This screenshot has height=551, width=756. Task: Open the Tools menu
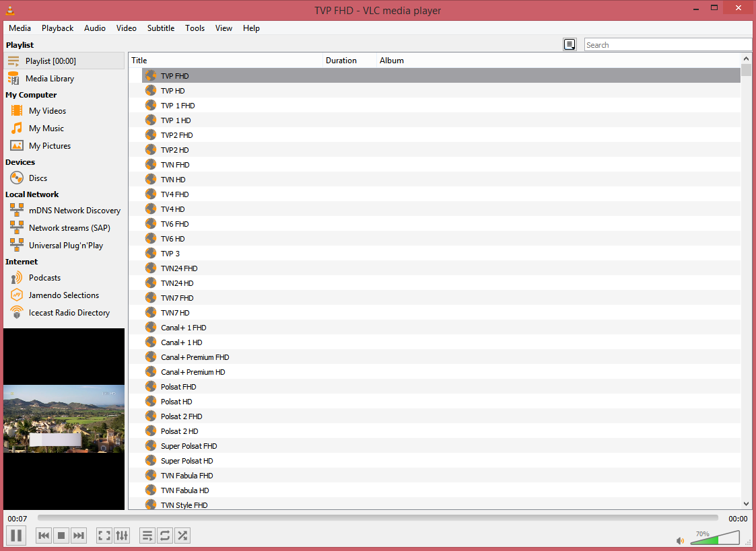click(x=195, y=28)
